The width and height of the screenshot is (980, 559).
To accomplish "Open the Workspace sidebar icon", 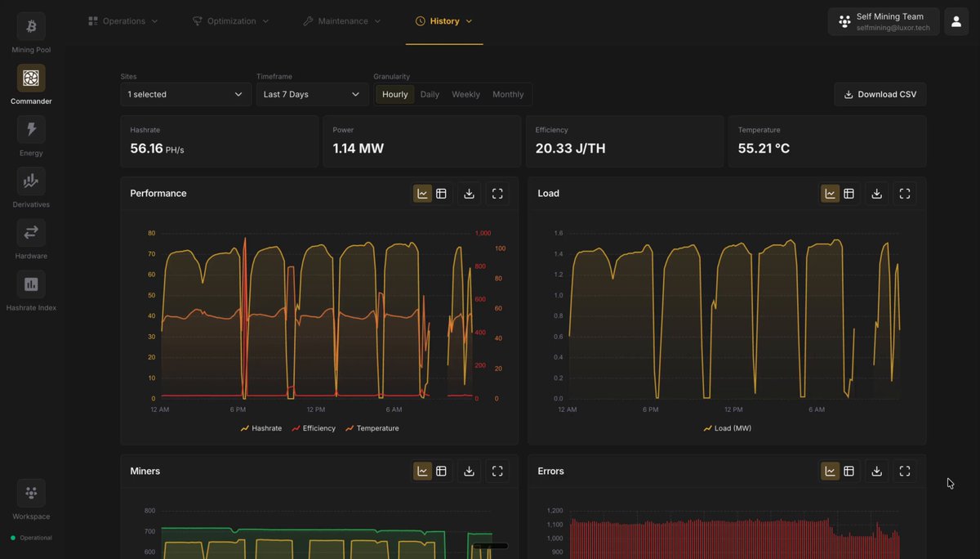I will (x=31, y=493).
